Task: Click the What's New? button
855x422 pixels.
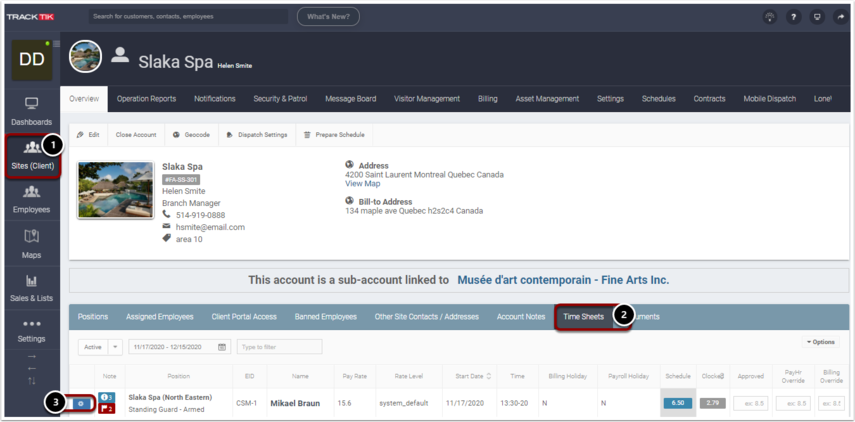Action: (328, 16)
